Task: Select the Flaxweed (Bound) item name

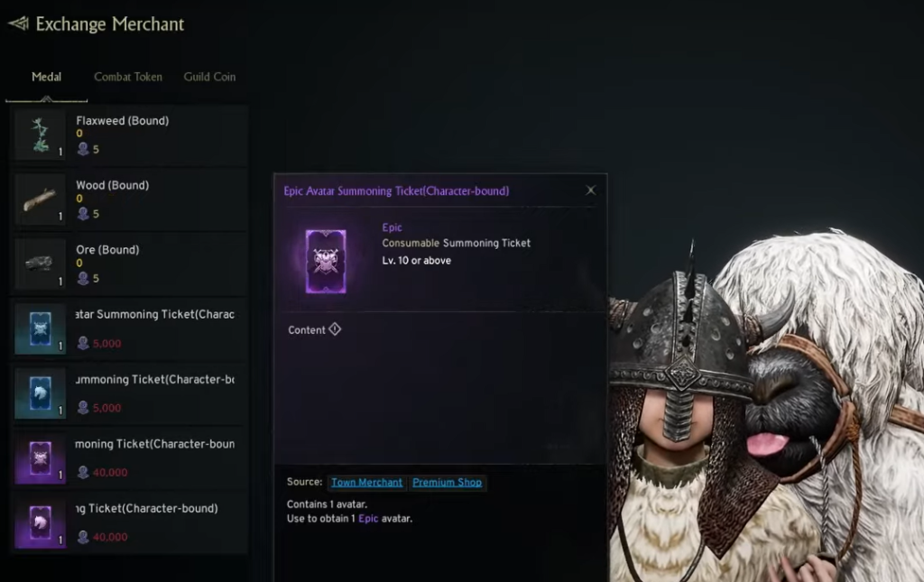Action: click(x=122, y=121)
